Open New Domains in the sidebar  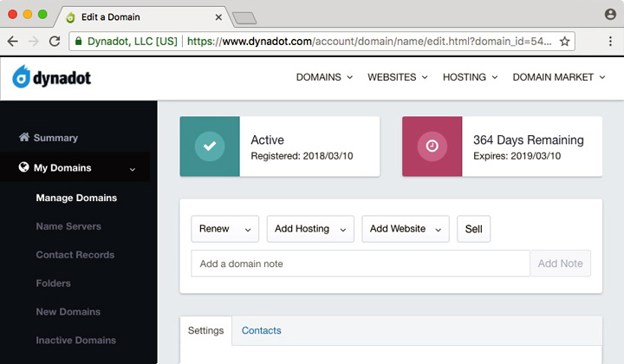click(x=68, y=311)
